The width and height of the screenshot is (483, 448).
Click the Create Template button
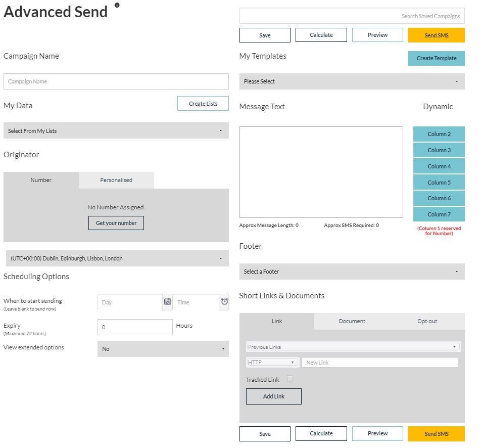(436, 58)
